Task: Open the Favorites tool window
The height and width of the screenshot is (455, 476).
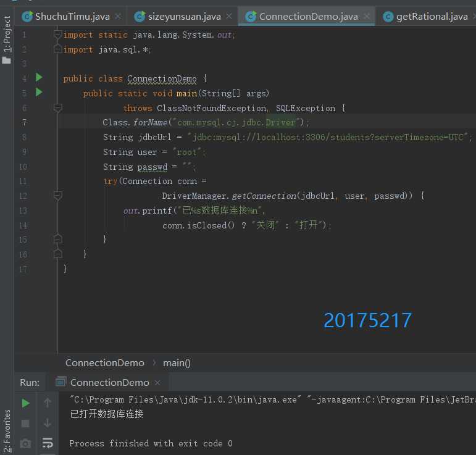Action: point(7,431)
